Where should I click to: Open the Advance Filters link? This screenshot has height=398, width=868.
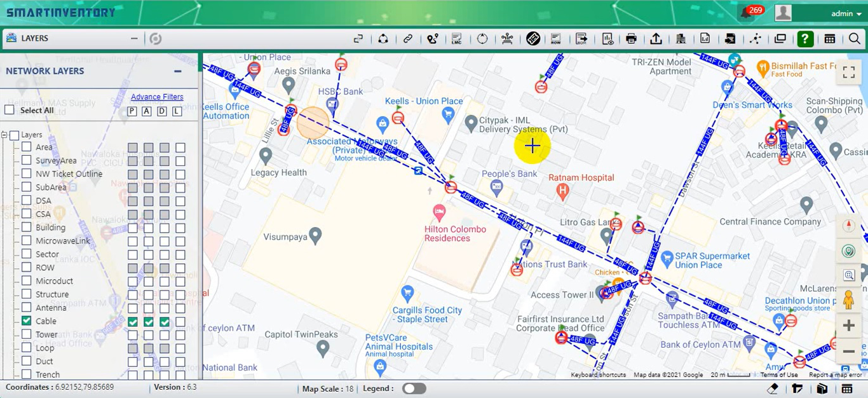click(x=157, y=97)
